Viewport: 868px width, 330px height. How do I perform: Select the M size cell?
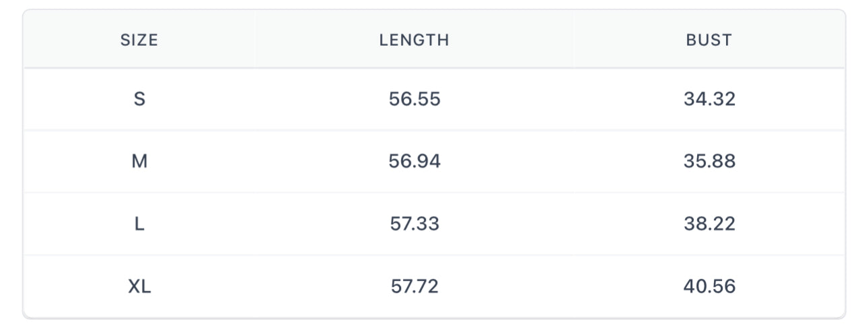[x=139, y=162]
